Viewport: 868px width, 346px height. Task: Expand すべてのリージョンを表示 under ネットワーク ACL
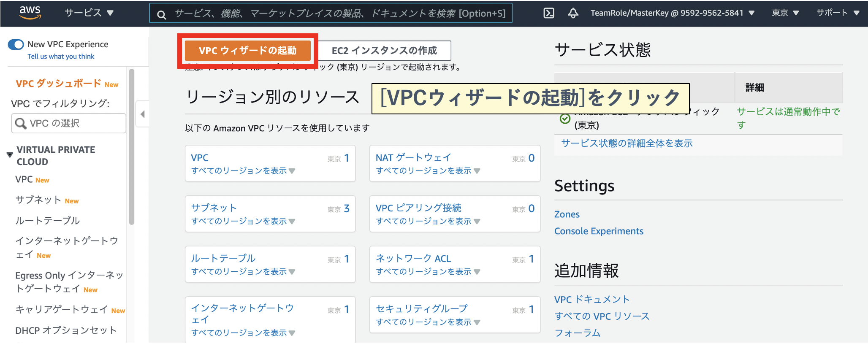pos(428,272)
